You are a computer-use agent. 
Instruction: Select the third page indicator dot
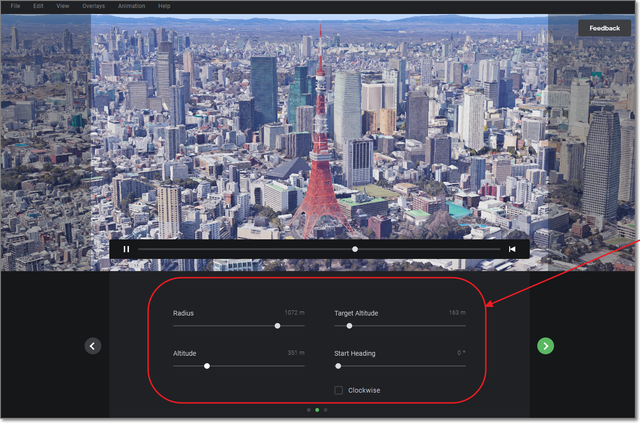(x=326, y=410)
